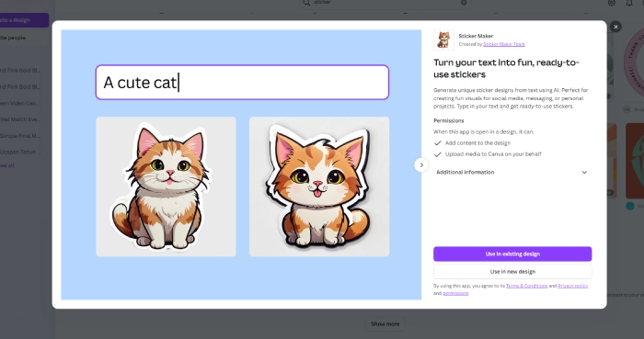
Task: Open the settings gear icon
Action: coord(612,3)
